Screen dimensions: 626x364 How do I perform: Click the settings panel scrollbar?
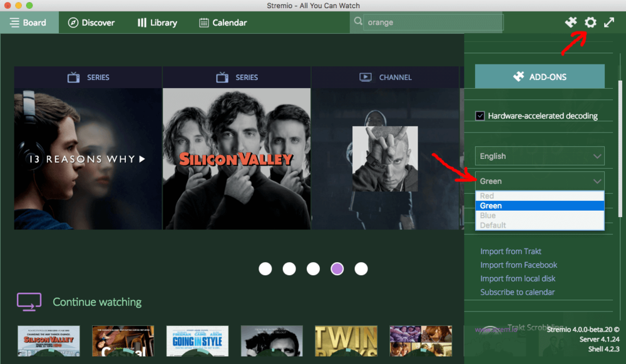(620, 148)
